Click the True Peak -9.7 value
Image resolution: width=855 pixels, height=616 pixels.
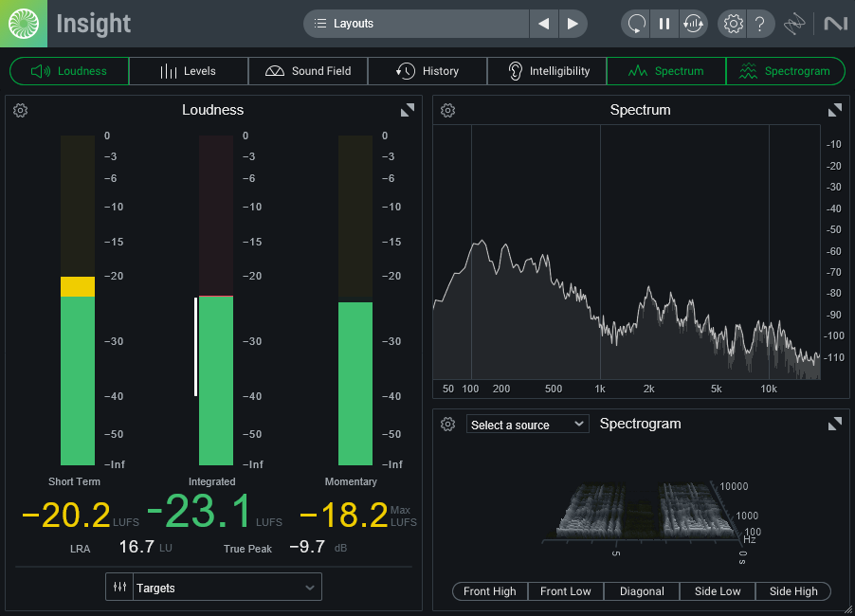tap(307, 547)
